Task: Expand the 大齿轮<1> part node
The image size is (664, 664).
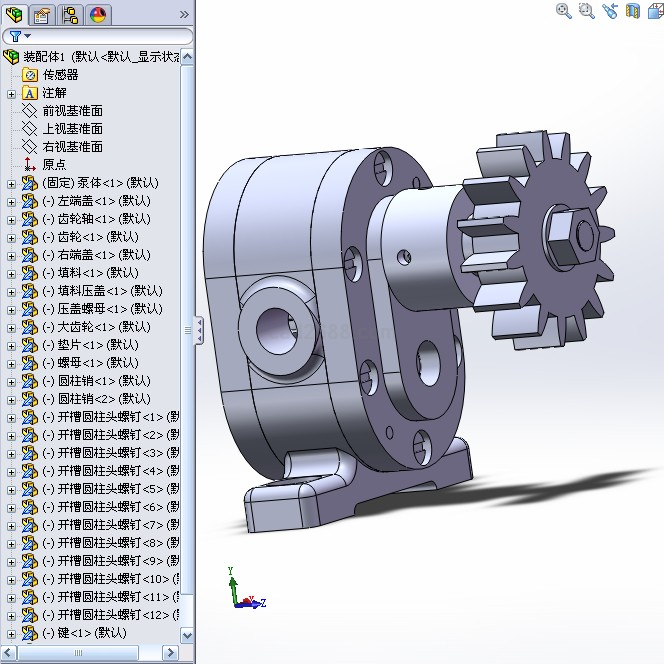Action: point(11,327)
